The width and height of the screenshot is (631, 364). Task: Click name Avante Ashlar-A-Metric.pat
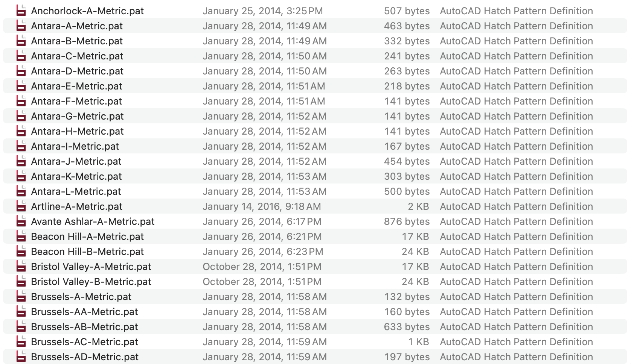[93, 221]
